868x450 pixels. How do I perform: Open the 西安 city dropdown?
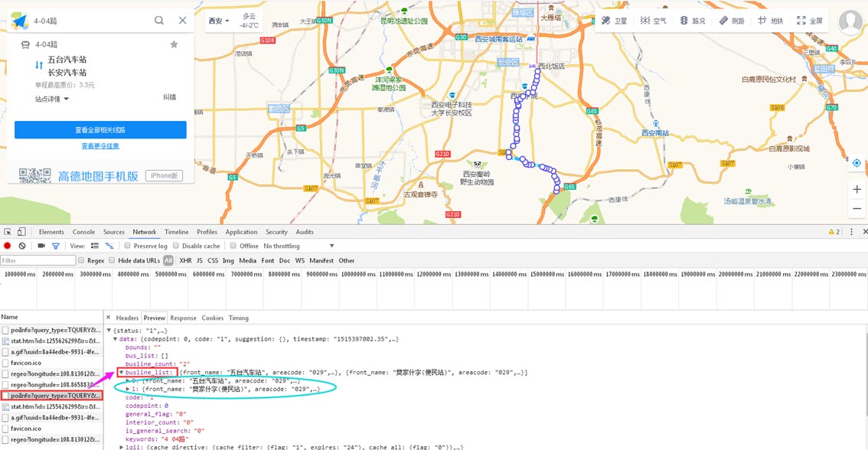click(219, 21)
